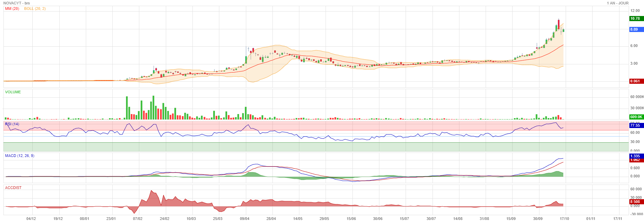644x222 pixels.
Task: Click the red 0.061 low price tag
Action: tap(636, 81)
